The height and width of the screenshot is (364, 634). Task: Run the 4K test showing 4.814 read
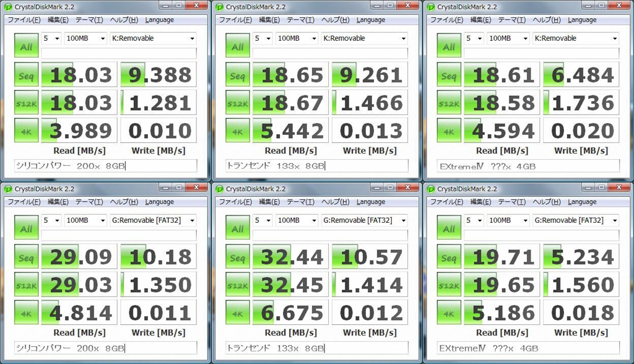[26, 312]
